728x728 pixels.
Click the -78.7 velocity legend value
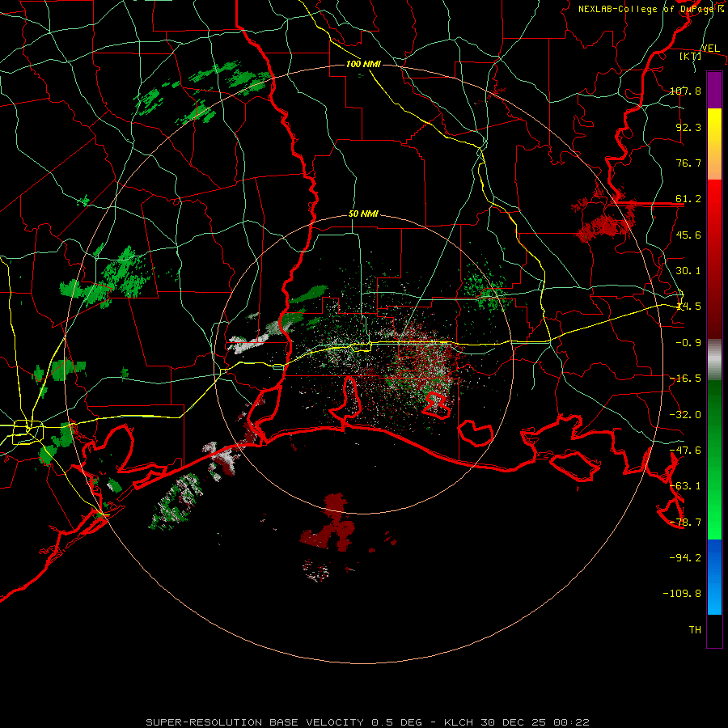click(685, 523)
